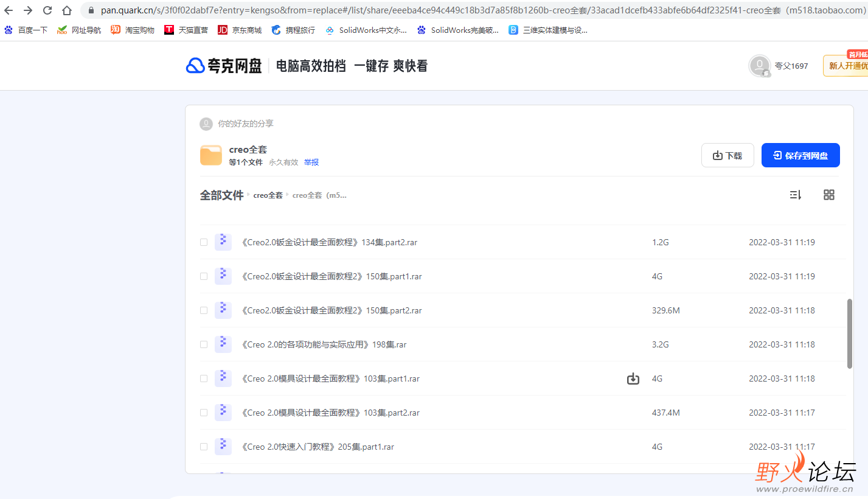This screenshot has width=868, height=499.
Task: Click the sort order icon
Action: tap(795, 195)
